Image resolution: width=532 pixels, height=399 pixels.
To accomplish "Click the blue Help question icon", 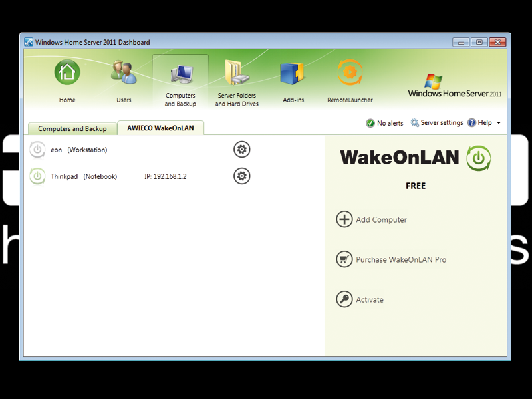I will point(471,123).
